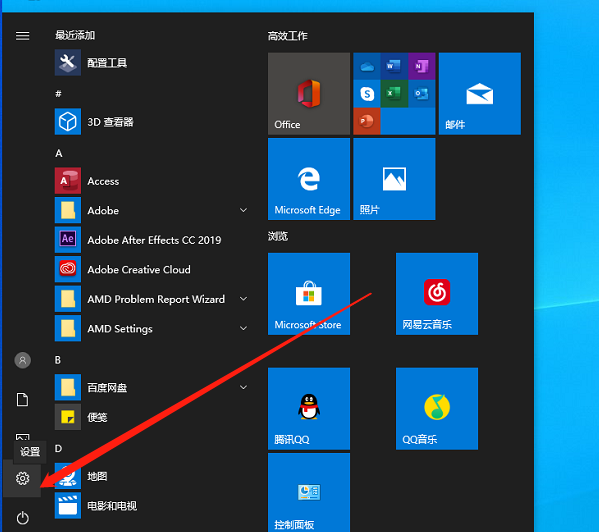Screen dimensions: 599x532
Task: Launch 网易云音乐 tile
Action: pyautogui.click(x=437, y=294)
